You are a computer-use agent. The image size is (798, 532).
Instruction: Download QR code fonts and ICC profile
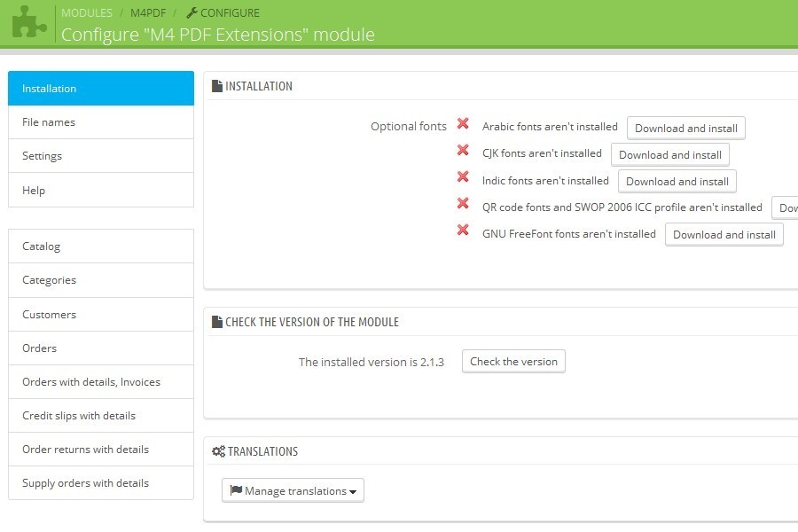click(786, 207)
